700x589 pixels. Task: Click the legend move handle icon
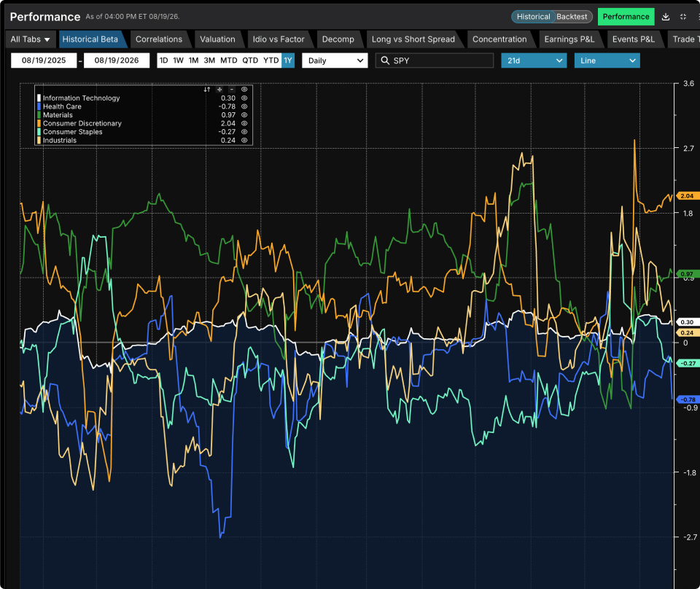click(219, 89)
